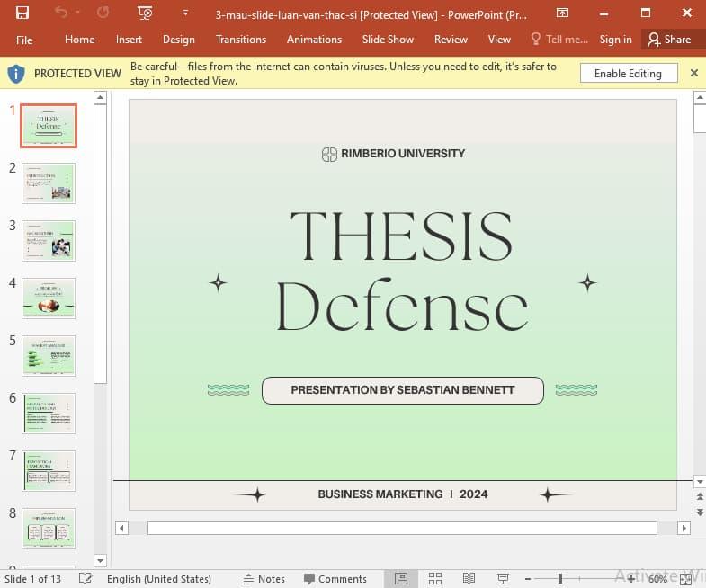Expand Customize Quick Access Toolbar dropdown
The height and width of the screenshot is (588, 706).
click(x=185, y=13)
